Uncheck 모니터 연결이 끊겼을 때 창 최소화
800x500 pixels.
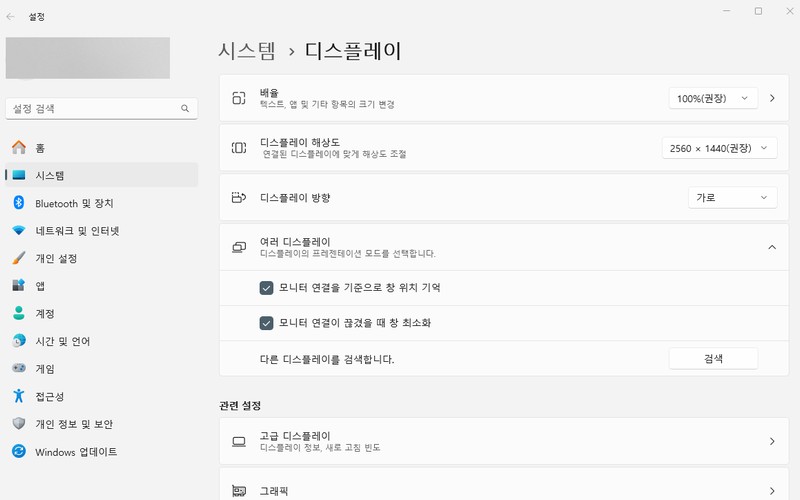pos(266,323)
